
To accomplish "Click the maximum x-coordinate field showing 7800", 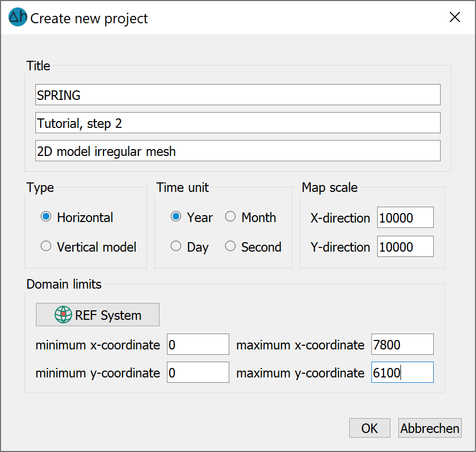I will (402, 344).
